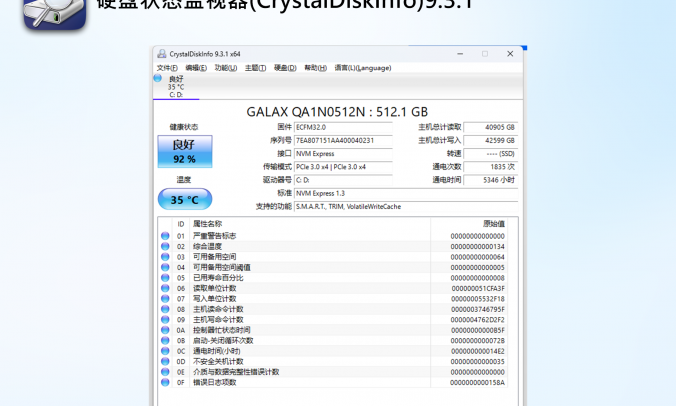Click the blue disk status orb at top
676x406 pixels.
tap(158, 78)
